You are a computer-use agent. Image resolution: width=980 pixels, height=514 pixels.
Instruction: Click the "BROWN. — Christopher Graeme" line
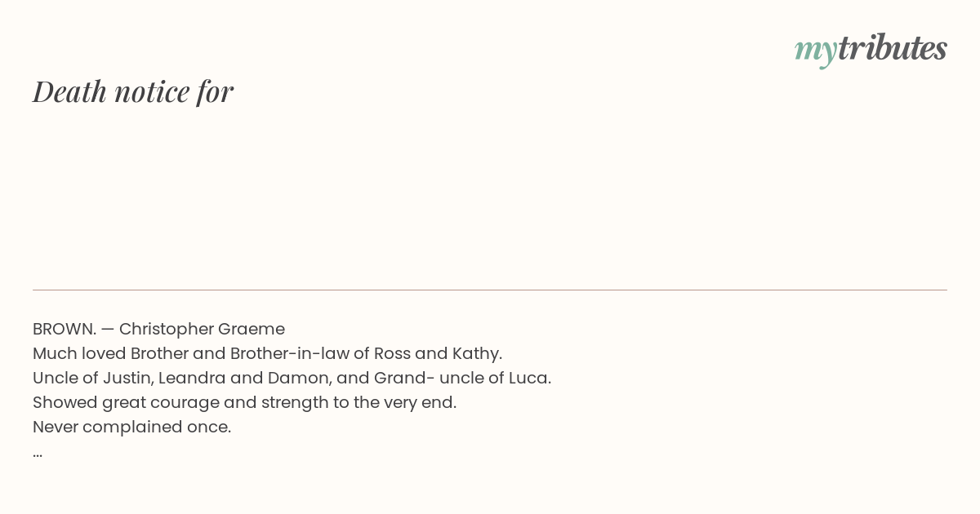(158, 329)
